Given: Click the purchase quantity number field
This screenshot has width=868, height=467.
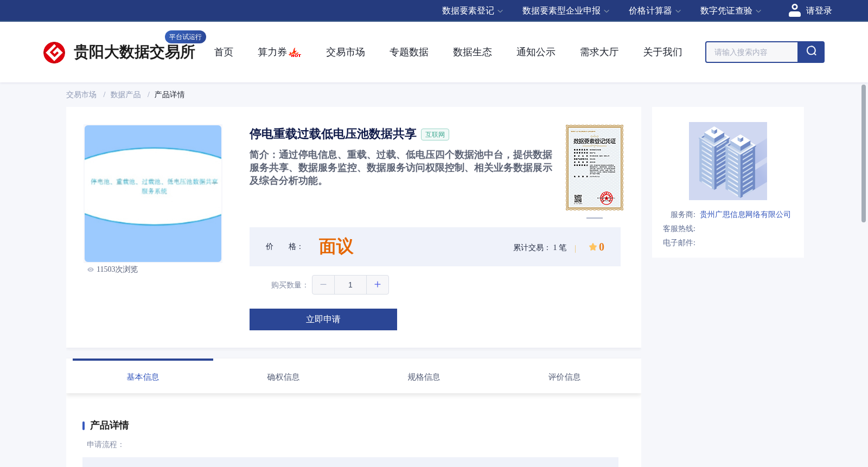Looking at the screenshot, I should tap(350, 285).
